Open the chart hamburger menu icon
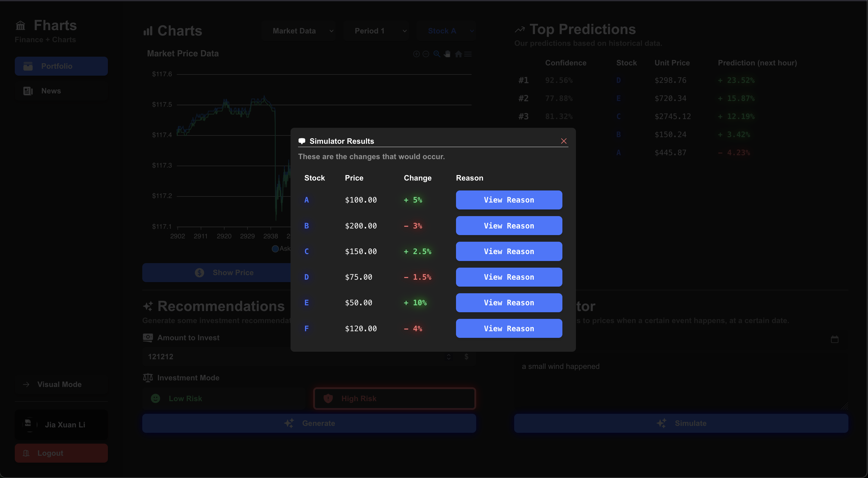Viewport: 868px width, 478px height. pyautogui.click(x=468, y=54)
